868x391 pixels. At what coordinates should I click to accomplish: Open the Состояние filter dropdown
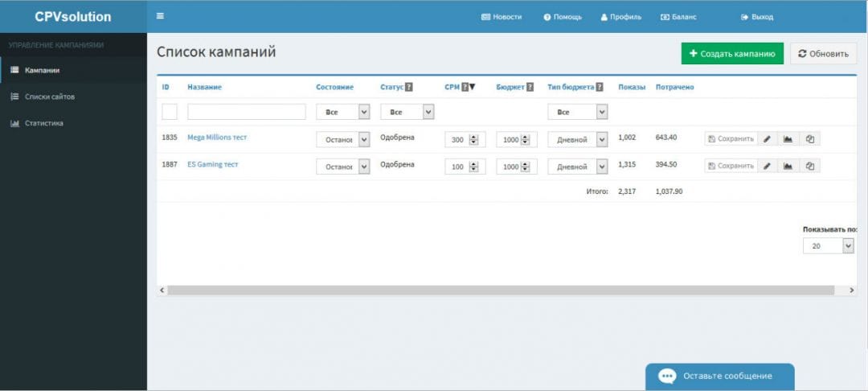342,112
